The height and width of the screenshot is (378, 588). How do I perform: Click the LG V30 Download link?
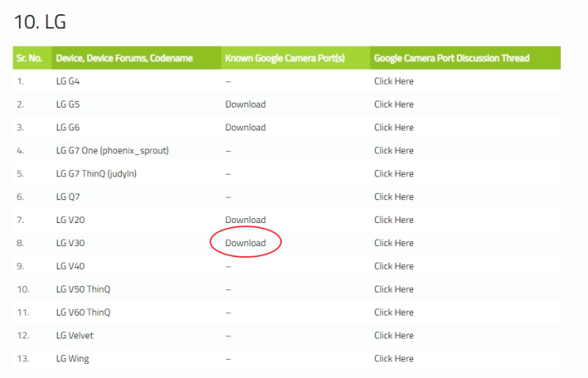[245, 243]
